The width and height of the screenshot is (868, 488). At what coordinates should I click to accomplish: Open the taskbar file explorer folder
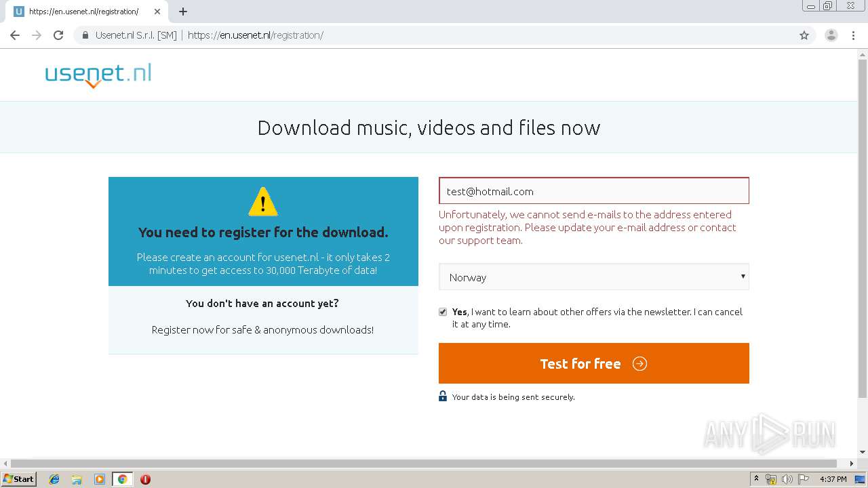[77, 479]
